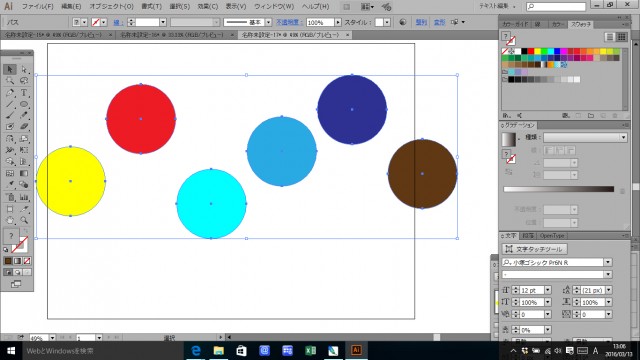
Task: Open the ウィンドウ(W) menu
Action: click(x=274, y=7)
